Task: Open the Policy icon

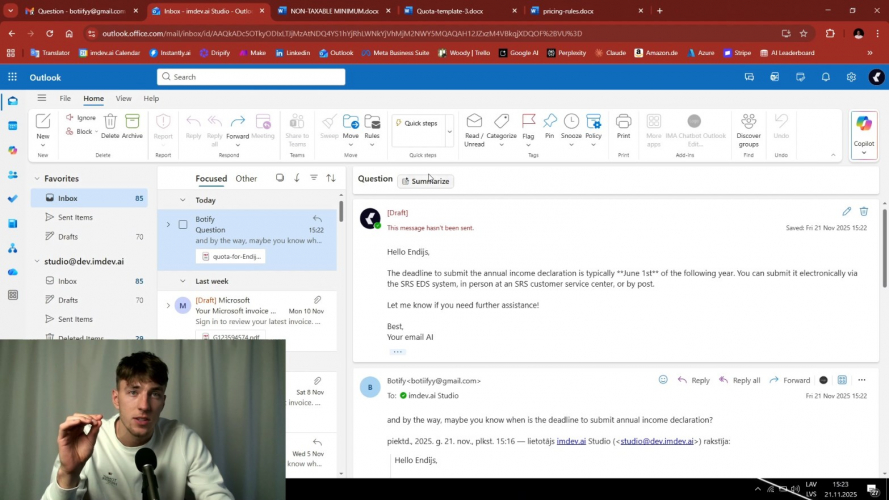Action: click(x=593, y=121)
